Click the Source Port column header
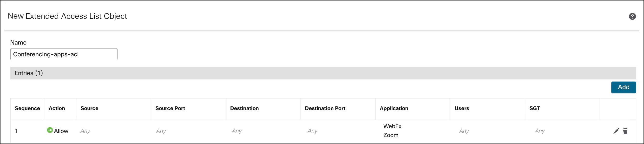 (x=170, y=108)
